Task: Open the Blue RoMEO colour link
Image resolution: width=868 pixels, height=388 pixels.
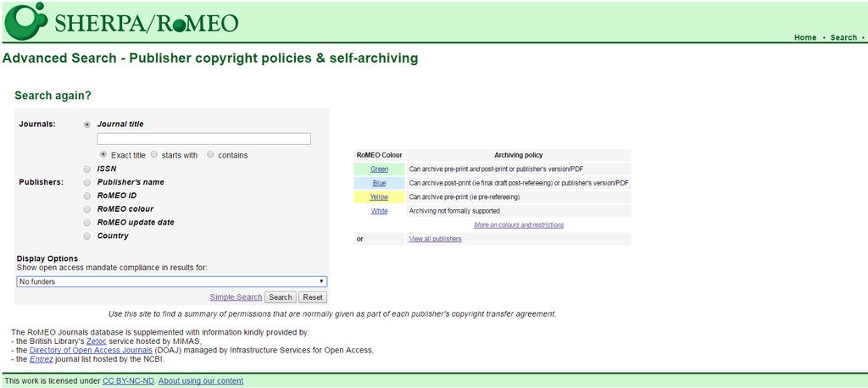Action: 379,183
